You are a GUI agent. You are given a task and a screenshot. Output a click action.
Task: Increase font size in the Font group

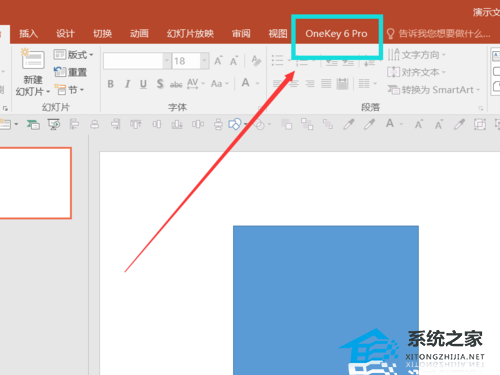[218, 61]
